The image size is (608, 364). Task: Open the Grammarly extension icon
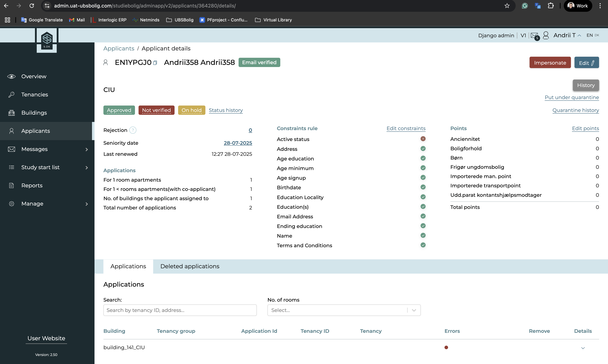[x=525, y=6]
